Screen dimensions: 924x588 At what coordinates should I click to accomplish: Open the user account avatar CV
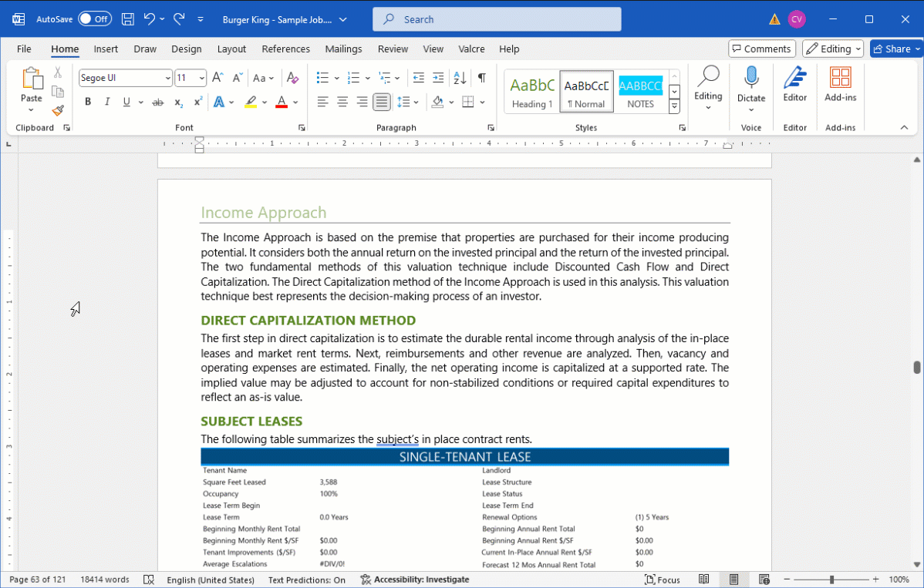click(797, 19)
